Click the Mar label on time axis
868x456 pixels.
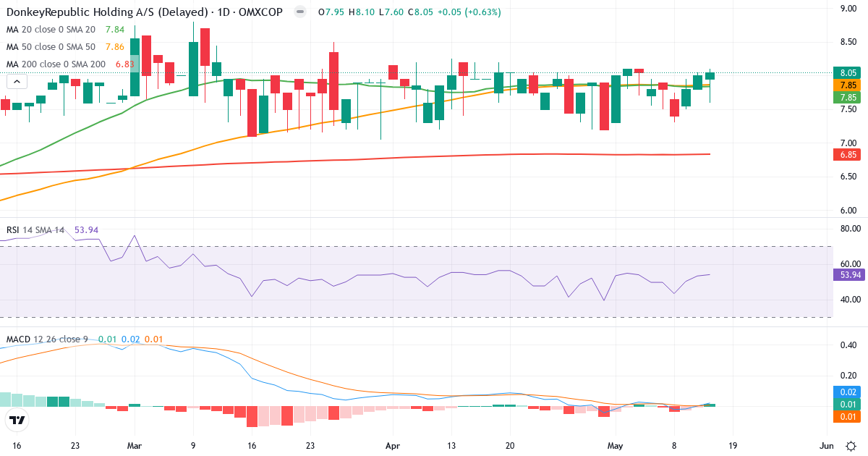click(135, 446)
